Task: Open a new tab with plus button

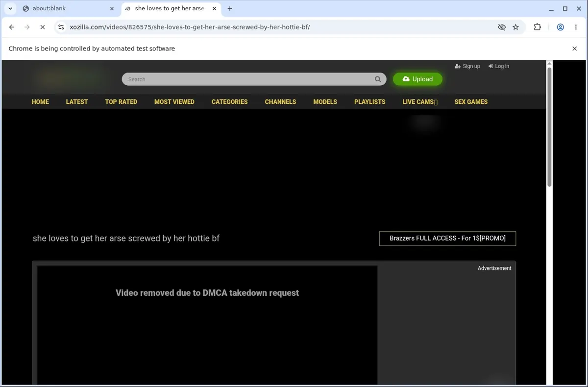Action: pos(230,8)
